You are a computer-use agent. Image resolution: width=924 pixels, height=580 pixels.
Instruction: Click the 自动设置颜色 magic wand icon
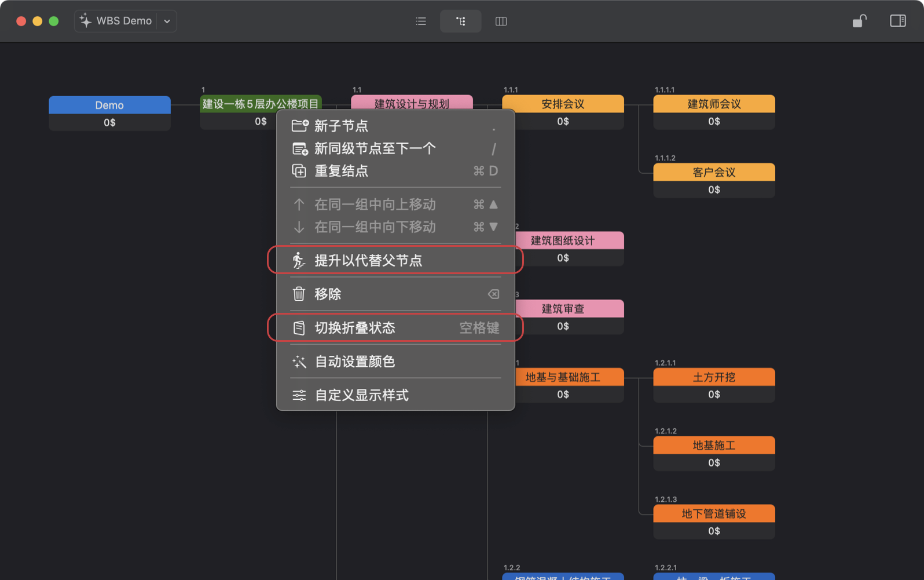point(299,362)
